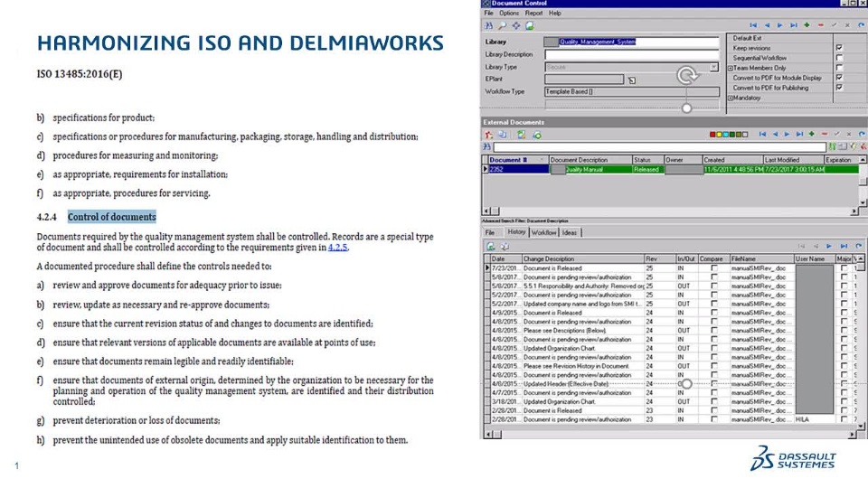The image size is (868, 488).
Task: Switch to the Workflow tab
Action: pyautogui.click(x=543, y=233)
